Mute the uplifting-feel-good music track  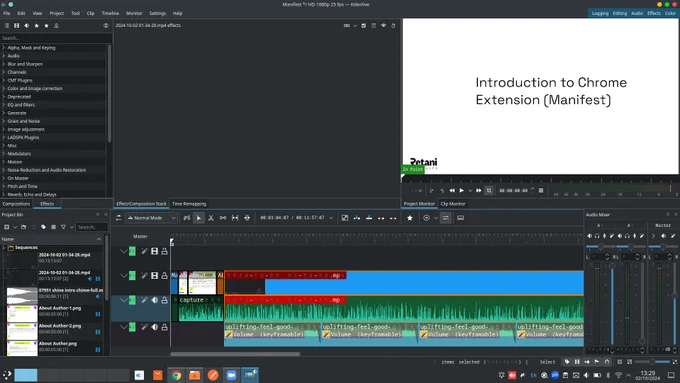tap(154, 327)
